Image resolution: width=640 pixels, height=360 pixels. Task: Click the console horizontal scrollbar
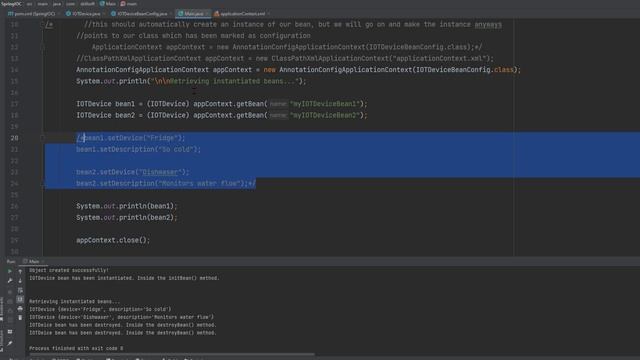point(171,354)
